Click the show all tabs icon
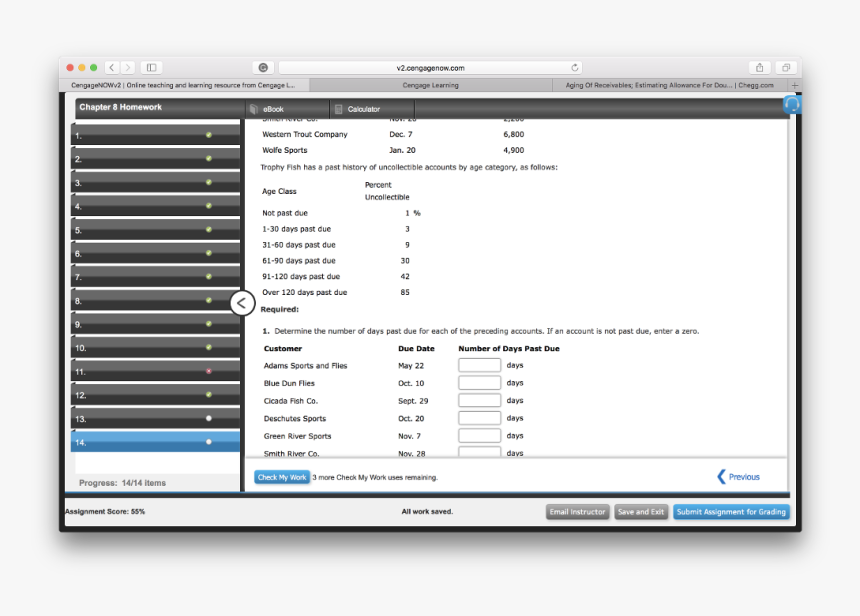 coord(786,68)
